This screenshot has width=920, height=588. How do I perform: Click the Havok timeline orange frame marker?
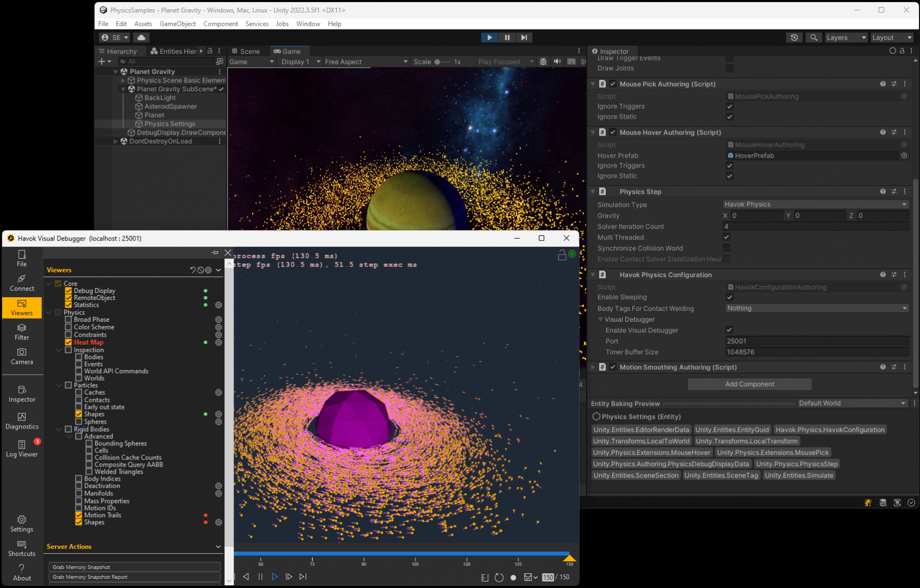(570, 558)
